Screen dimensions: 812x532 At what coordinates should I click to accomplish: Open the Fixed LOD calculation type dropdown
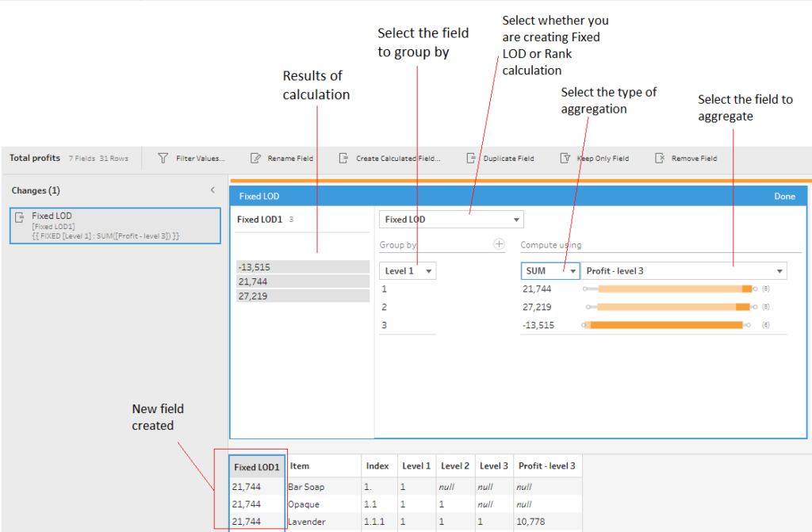[x=451, y=220]
